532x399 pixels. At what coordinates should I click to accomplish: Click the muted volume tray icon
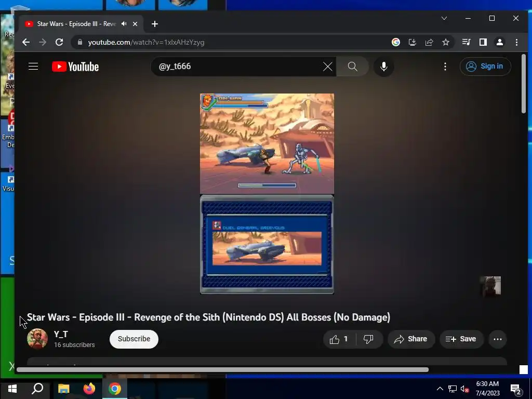(465, 389)
